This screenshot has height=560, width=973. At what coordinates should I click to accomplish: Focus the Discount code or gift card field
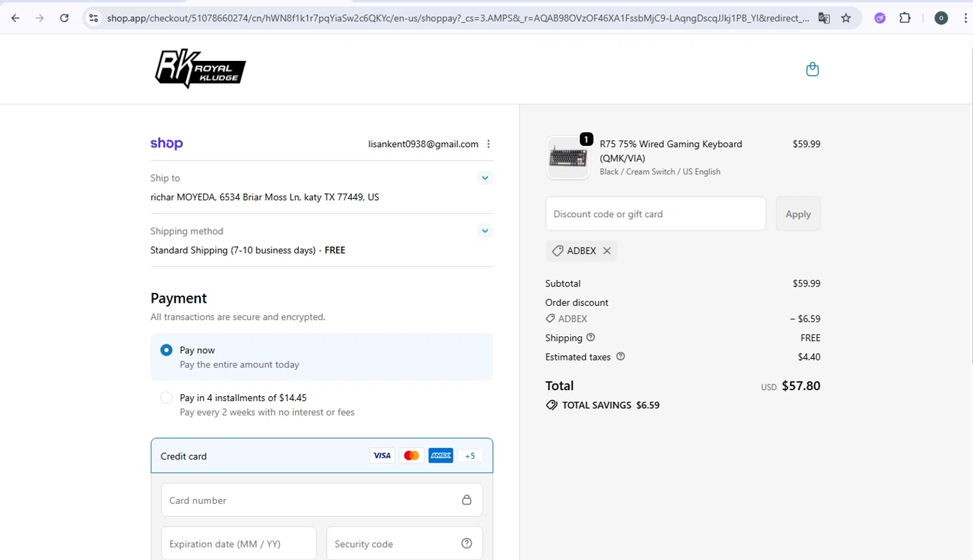point(656,214)
